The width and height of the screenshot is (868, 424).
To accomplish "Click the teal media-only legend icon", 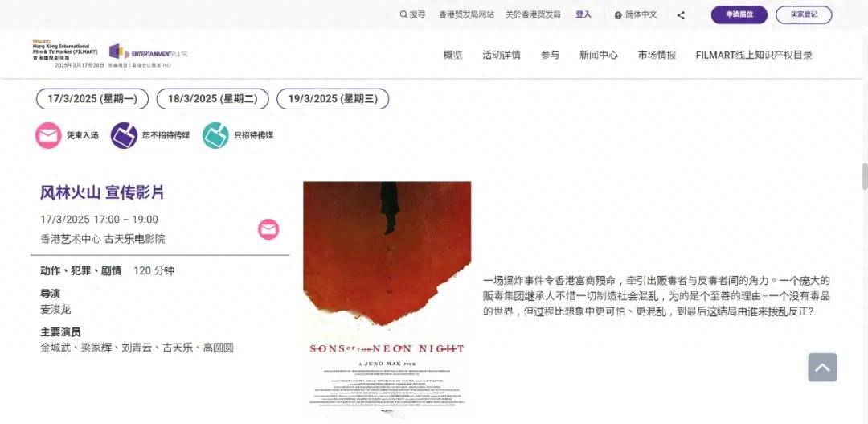I will tap(215, 135).
